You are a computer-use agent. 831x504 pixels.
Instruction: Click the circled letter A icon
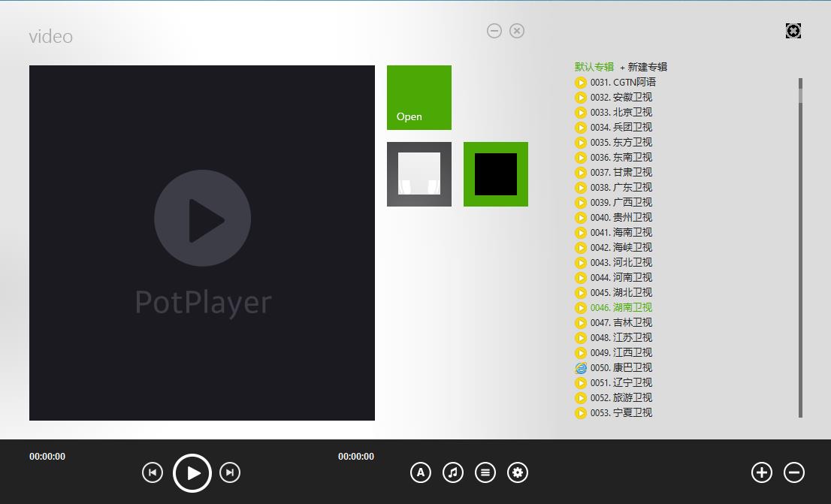pyautogui.click(x=421, y=472)
